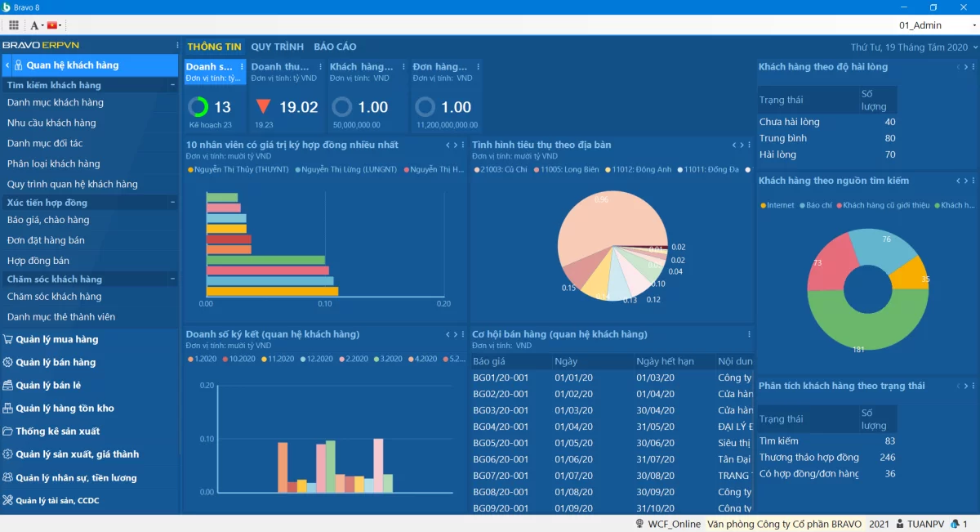The width and height of the screenshot is (980, 532).
Task: Select the BG01/20-001 quotation row
Action: pyautogui.click(x=501, y=378)
